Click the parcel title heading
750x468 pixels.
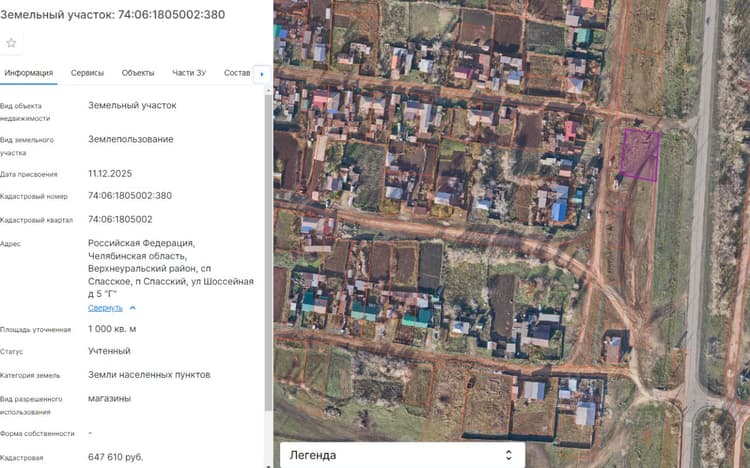point(112,14)
